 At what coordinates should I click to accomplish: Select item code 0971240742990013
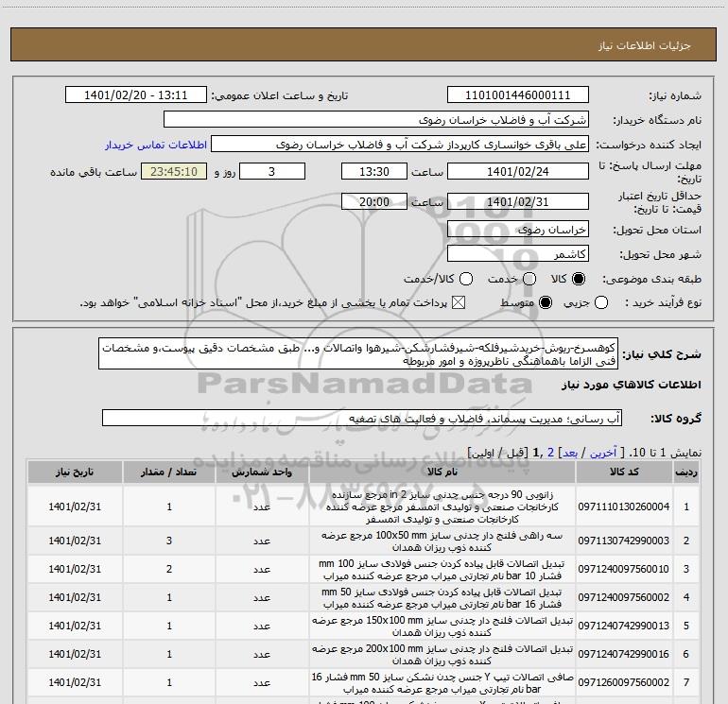click(624, 626)
